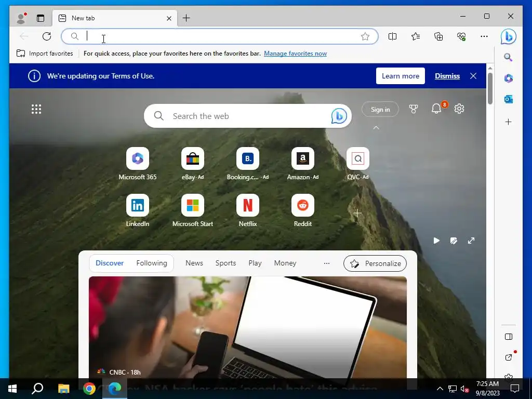Viewport: 532px width, 399px height.
Task: Open Settings and more menu
Action: pos(484,36)
